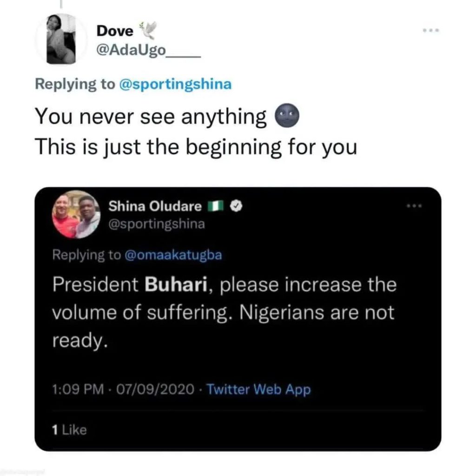476x476 pixels.
Task: Click the @sportingshina handle under Shina Oludare
Action: point(156,224)
